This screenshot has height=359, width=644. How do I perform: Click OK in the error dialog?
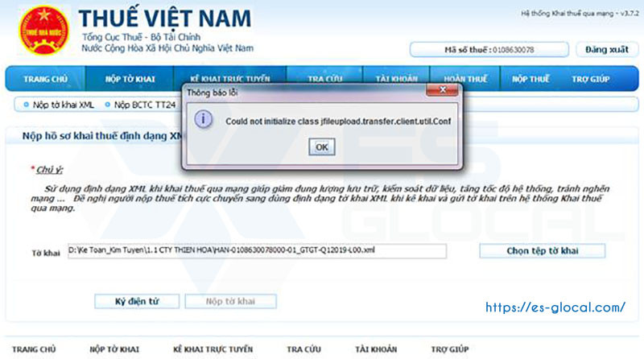click(321, 147)
